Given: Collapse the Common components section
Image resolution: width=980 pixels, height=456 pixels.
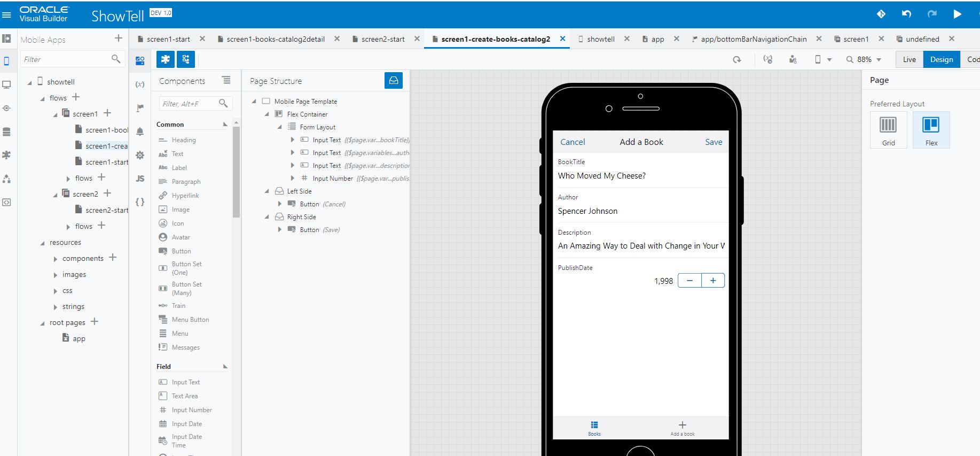Looking at the screenshot, I should pos(225,125).
